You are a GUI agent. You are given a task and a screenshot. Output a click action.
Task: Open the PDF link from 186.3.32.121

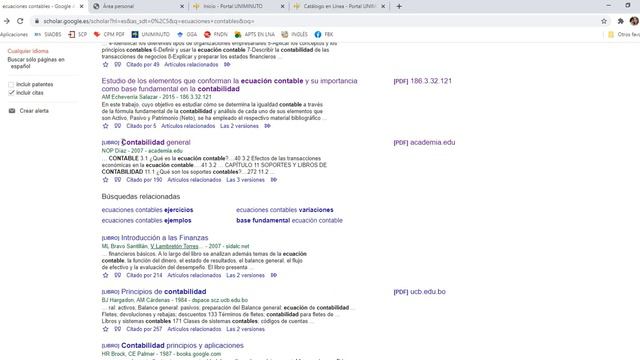click(x=422, y=81)
